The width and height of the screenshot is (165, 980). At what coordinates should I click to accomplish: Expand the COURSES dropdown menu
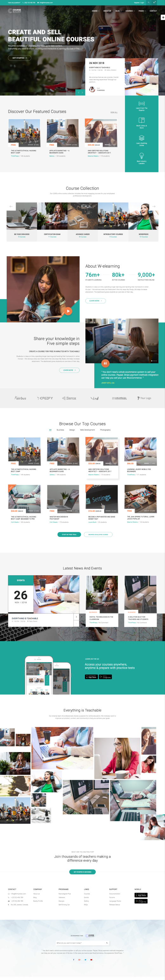[x=129, y=11]
